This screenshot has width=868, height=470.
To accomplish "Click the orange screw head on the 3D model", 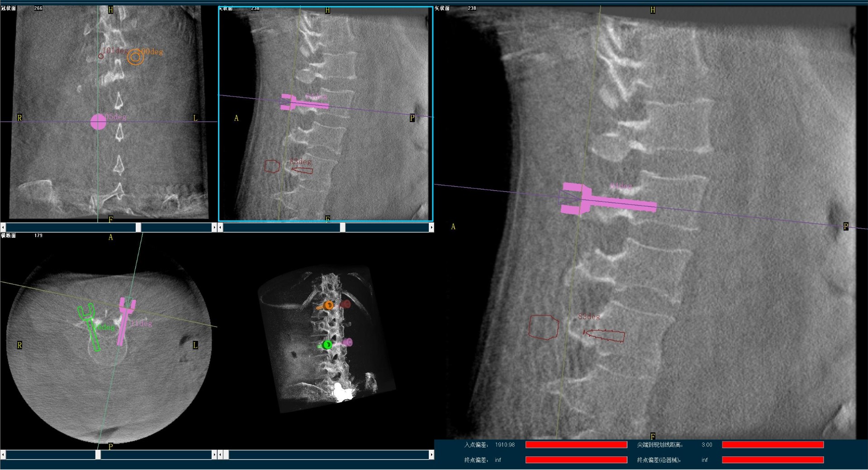I will click(x=329, y=306).
